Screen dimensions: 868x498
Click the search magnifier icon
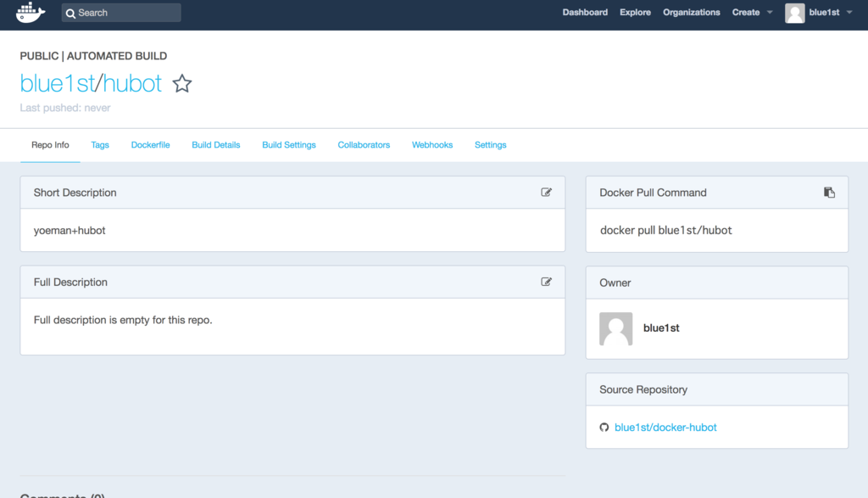pos(70,14)
